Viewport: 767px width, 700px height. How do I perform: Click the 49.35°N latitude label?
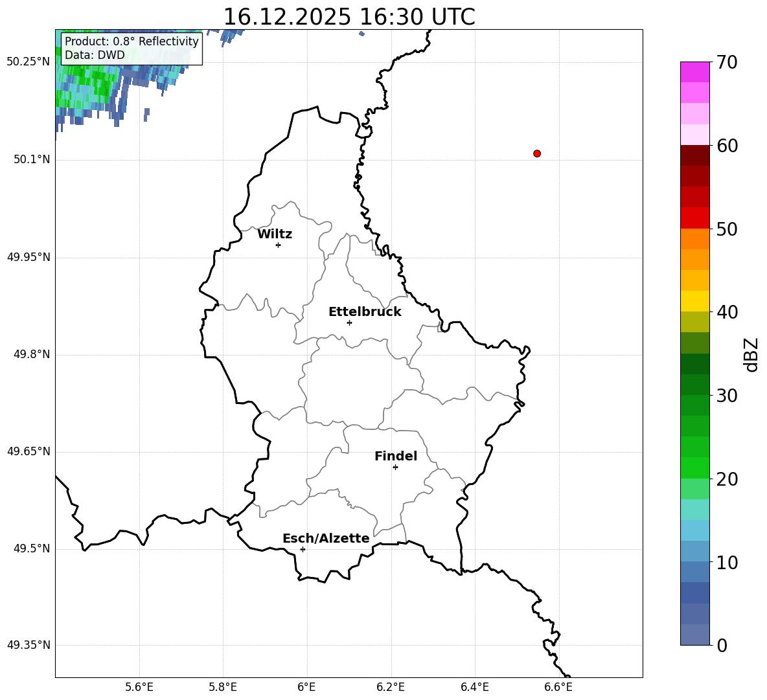coord(29,645)
